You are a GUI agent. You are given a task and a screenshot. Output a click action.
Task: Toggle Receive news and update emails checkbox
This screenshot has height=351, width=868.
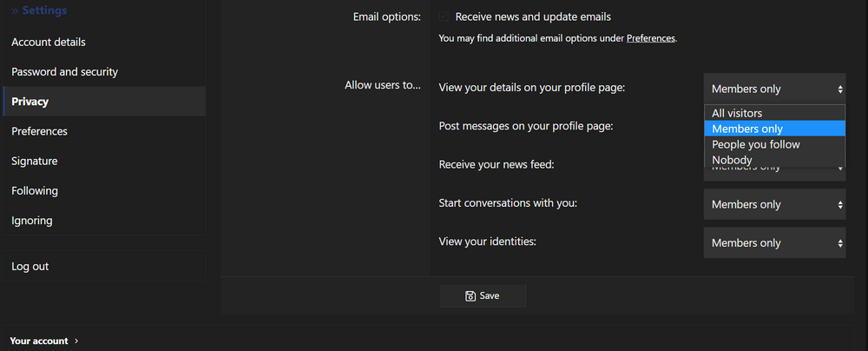(444, 17)
